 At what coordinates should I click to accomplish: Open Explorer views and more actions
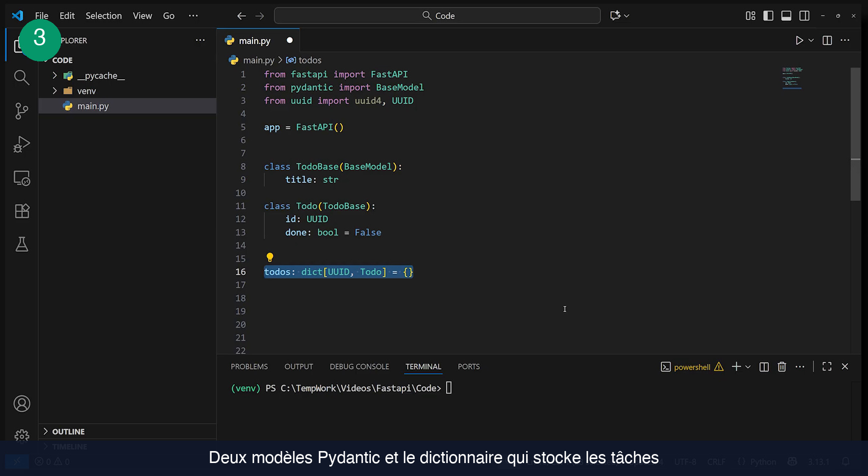[x=200, y=40]
